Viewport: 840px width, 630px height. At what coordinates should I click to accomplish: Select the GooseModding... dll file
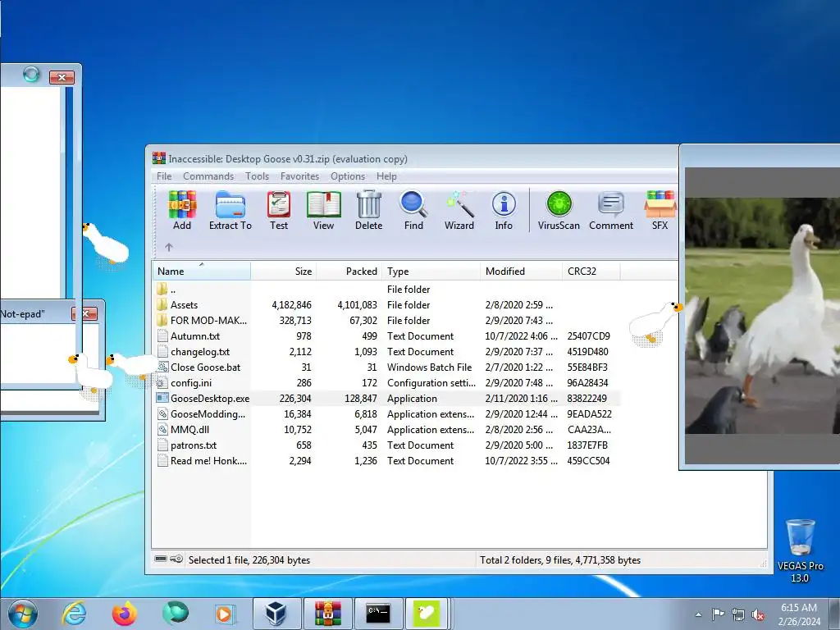click(x=387, y=413)
